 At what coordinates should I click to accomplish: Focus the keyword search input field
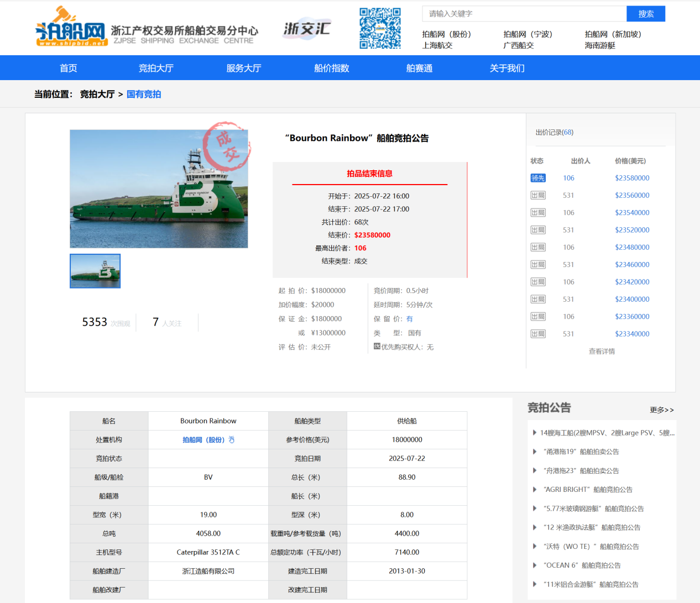pos(524,14)
